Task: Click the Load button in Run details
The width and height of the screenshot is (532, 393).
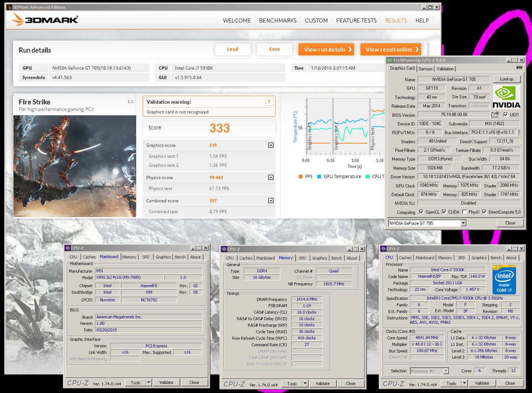Action: coord(233,49)
